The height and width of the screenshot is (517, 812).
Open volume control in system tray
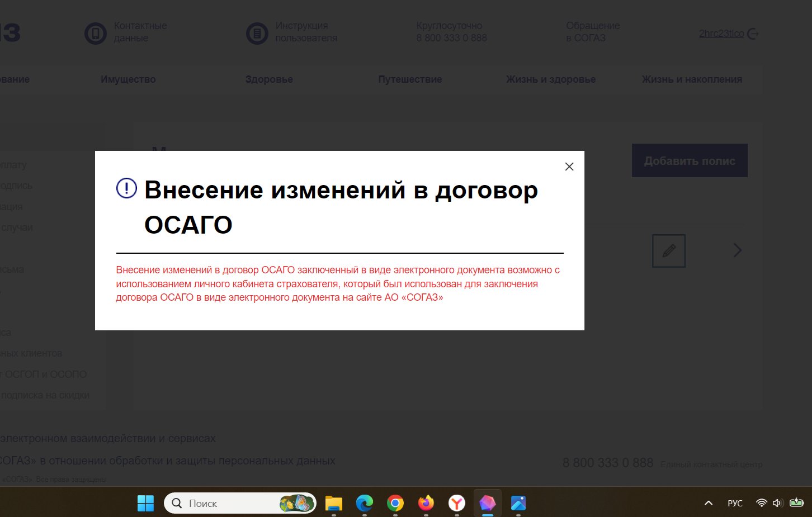tap(777, 503)
